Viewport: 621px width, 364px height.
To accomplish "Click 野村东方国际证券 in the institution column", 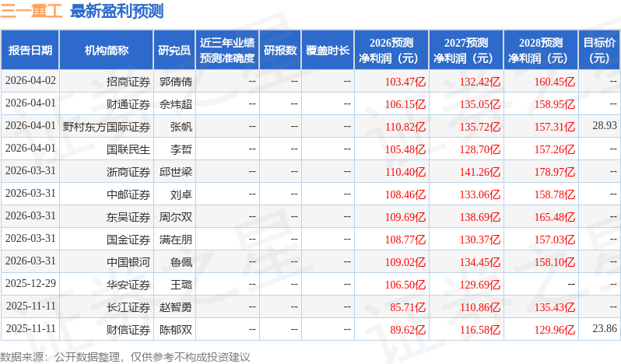I will coord(107,126).
